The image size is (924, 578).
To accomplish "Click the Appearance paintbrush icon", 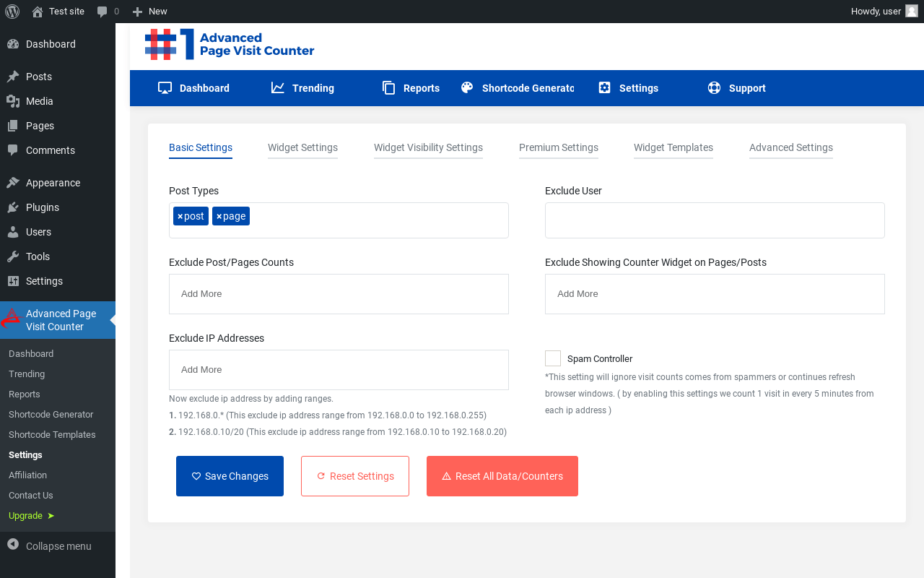I will [13, 183].
